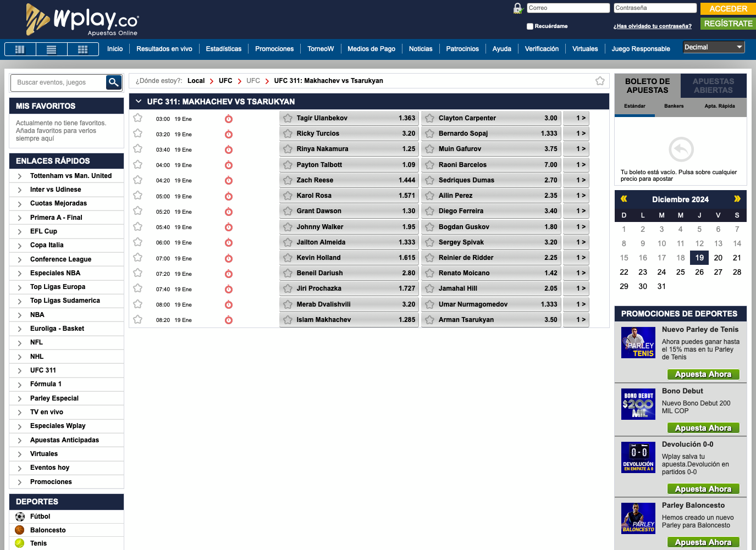Switch to the list layout view icon
This screenshot has height=550, width=756.
click(52, 49)
